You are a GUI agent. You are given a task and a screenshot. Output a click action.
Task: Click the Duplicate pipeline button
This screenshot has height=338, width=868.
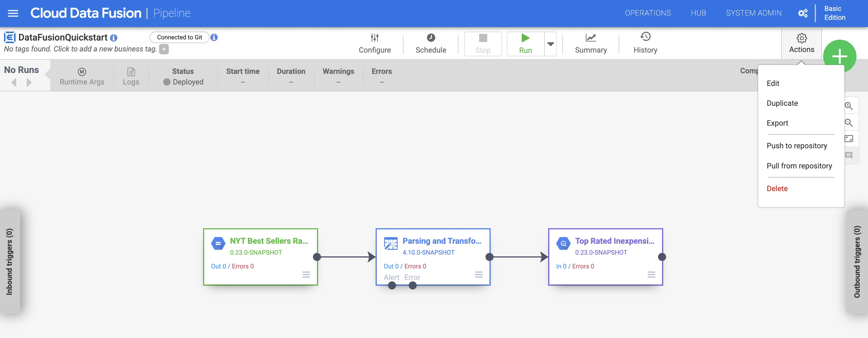[x=783, y=103]
